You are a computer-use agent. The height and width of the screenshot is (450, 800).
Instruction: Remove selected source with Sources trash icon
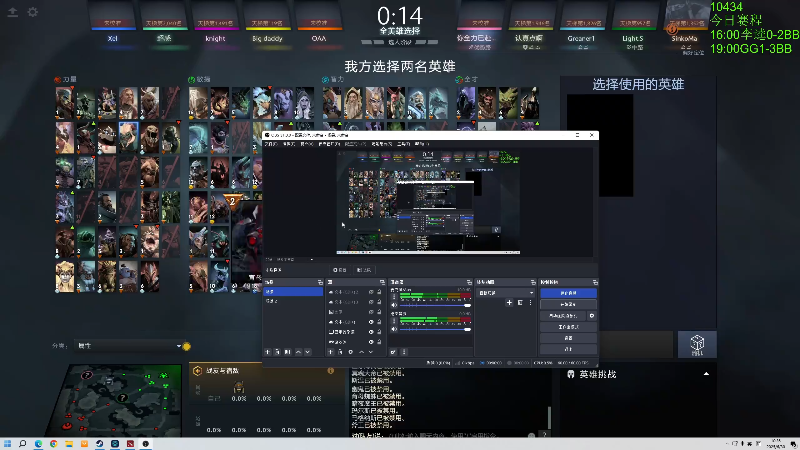click(341, 352)
